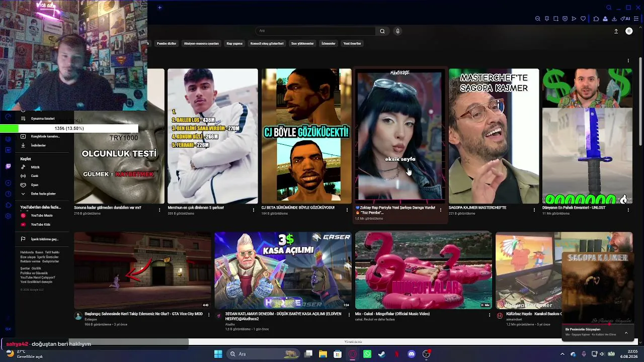The width and height of the screenshot is (644, 362).
Task: Open WhatsApp from the taskbar
Action: pyautogui.click(x=367, y=354)
